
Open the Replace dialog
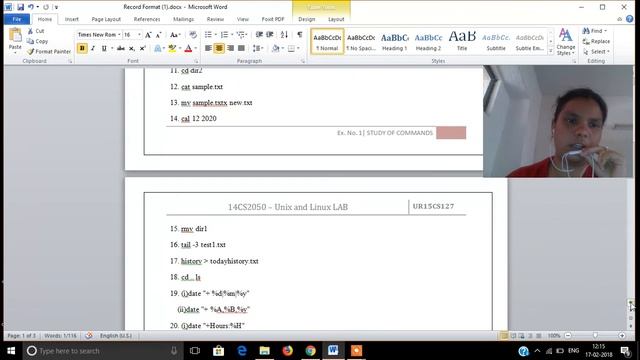point(596,41)
